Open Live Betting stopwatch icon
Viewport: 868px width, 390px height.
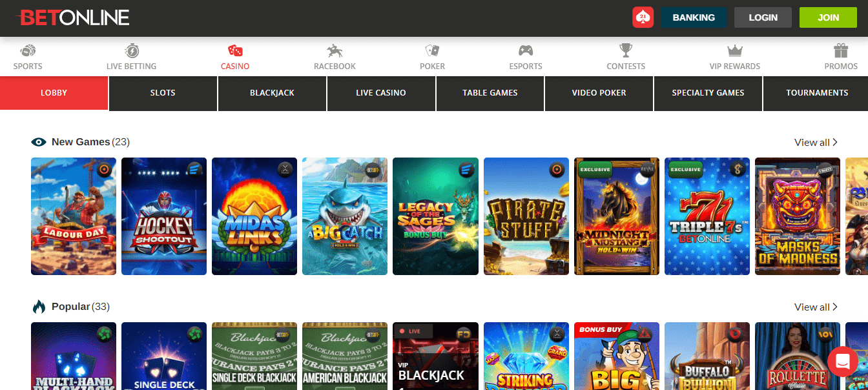[x=131, y=51]
